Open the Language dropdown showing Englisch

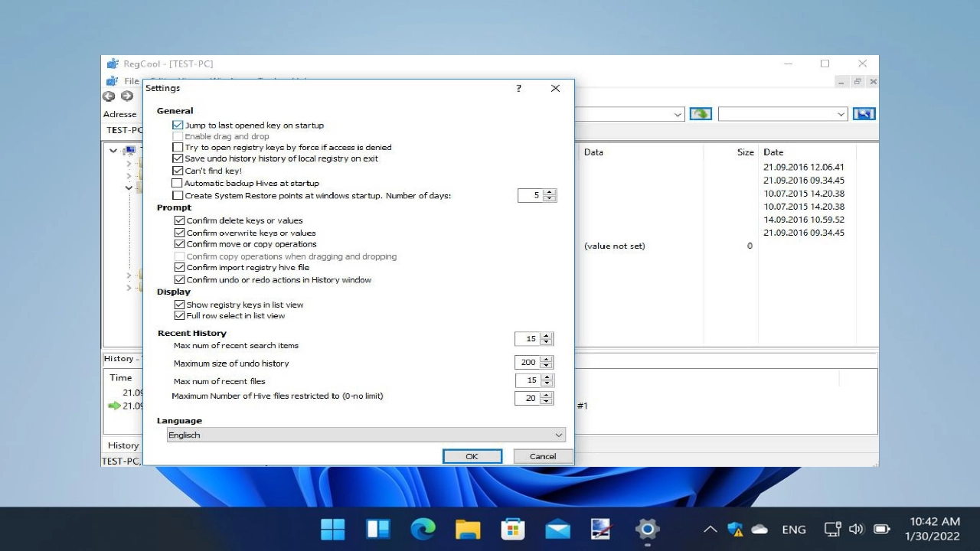[x=366, y=435]
